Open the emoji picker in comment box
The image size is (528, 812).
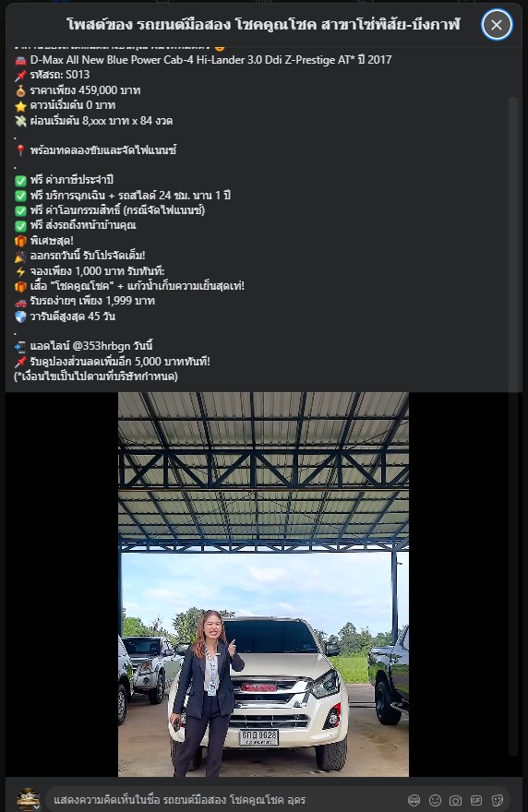[435, 800]
